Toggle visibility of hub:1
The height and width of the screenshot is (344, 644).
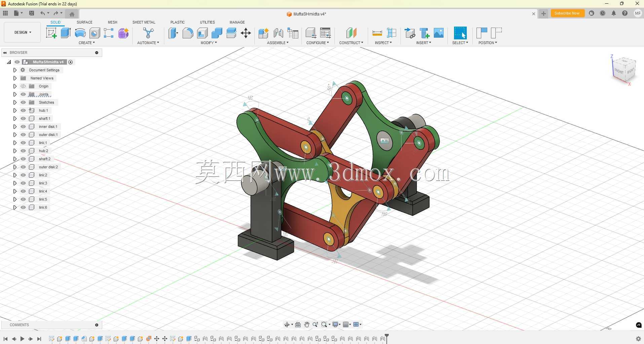(23, 110)
